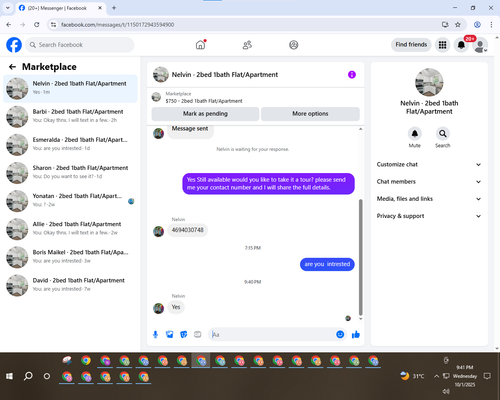
Task: Record a voice clip with microphone icon
Action: [x=155, y=334]
